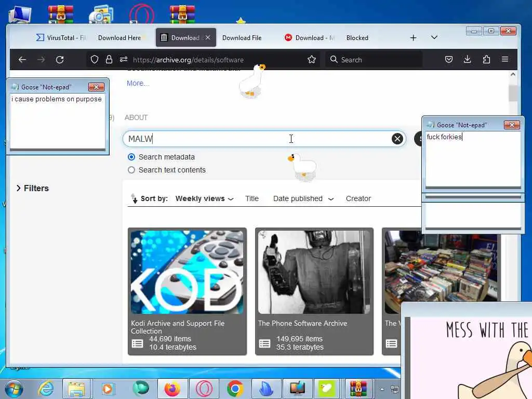Screen dimensions: 532x399
Task: Open Windows Start menu
Action: pos(14,389)
